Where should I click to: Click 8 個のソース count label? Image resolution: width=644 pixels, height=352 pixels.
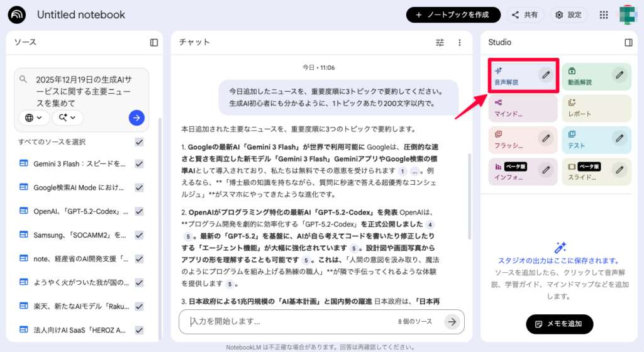coord(415,322)
